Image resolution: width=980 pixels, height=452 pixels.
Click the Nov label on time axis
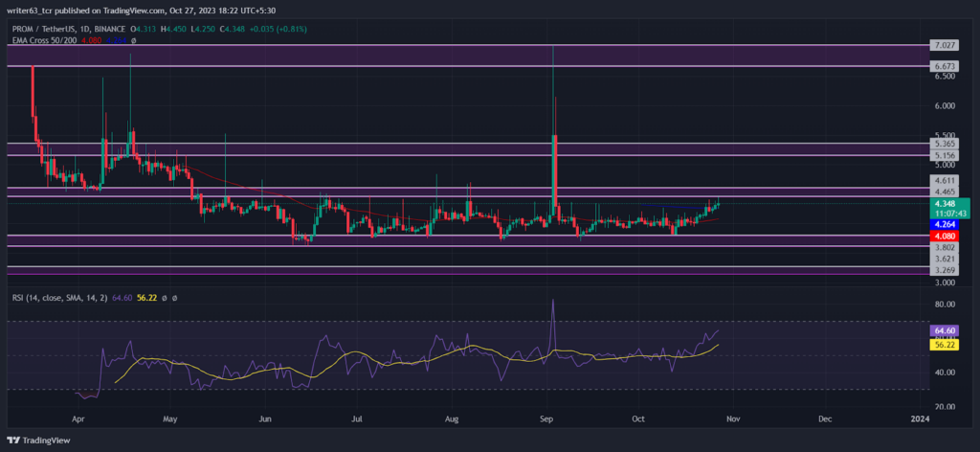pos(732,418)
